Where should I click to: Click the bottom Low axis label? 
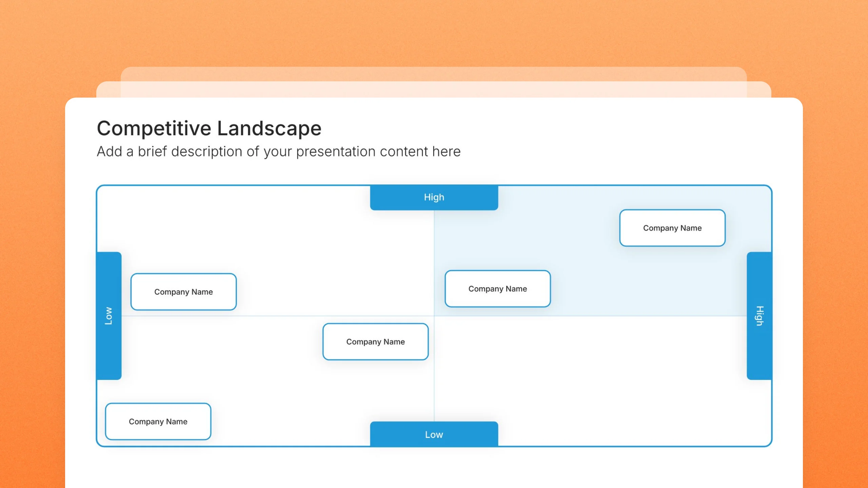[434, 434]
